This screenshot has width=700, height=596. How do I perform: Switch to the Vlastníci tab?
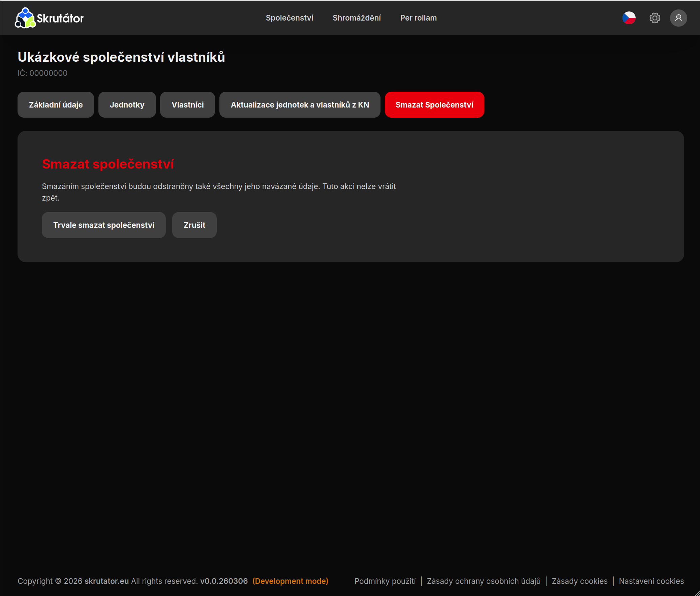[187, 105]
